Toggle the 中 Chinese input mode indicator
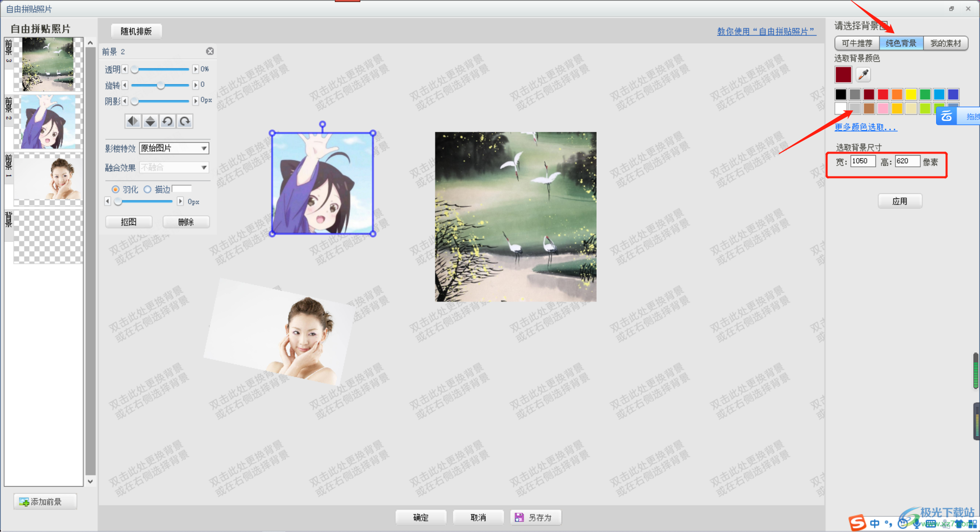 875,523
